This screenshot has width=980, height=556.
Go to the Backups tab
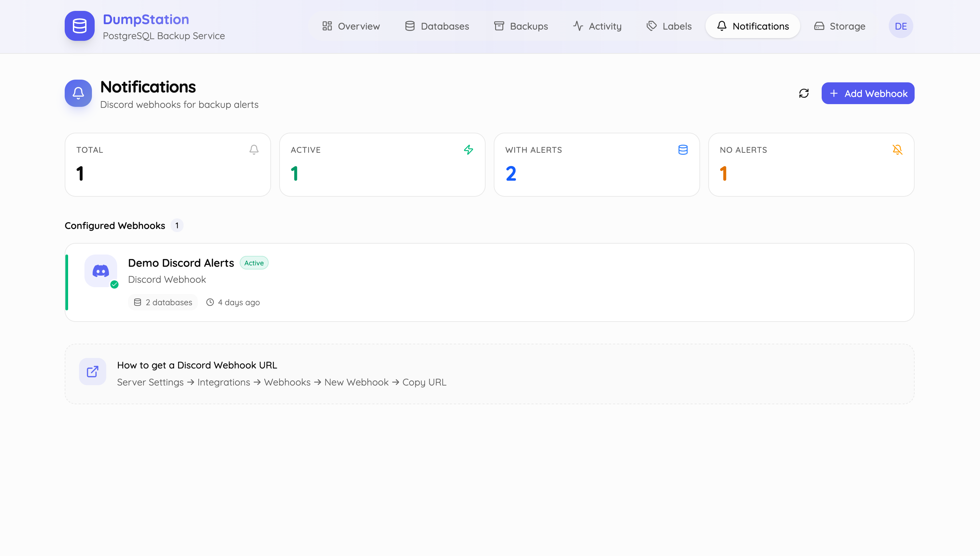tap(521, 26)
